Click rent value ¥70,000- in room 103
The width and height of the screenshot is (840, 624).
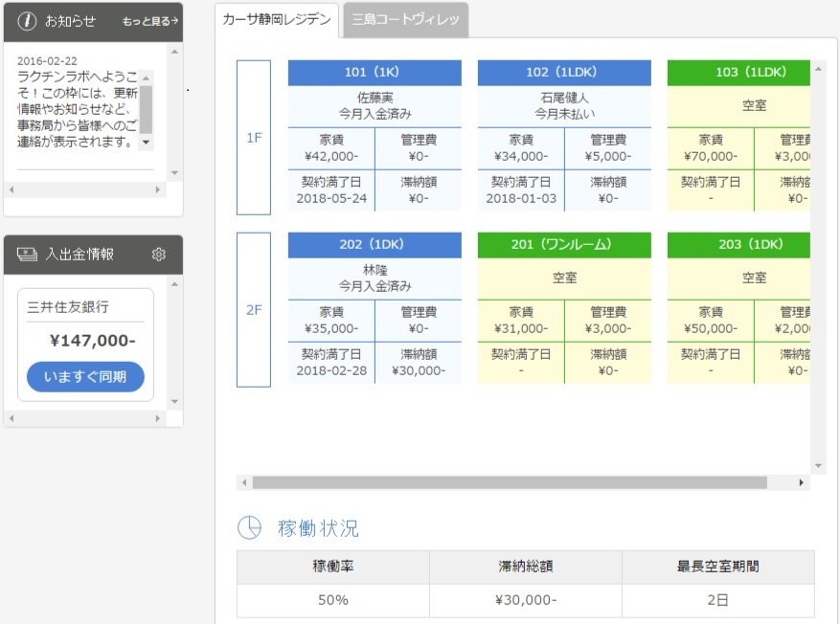711,156
